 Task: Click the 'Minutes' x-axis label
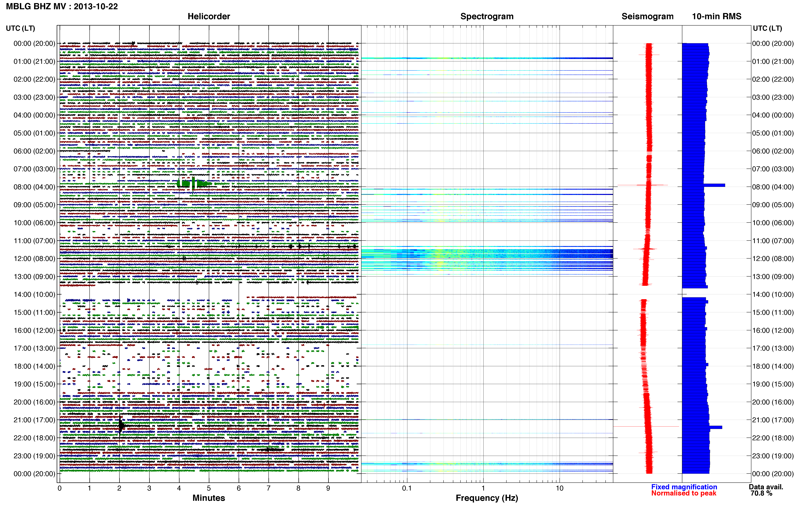click(209, 498)
